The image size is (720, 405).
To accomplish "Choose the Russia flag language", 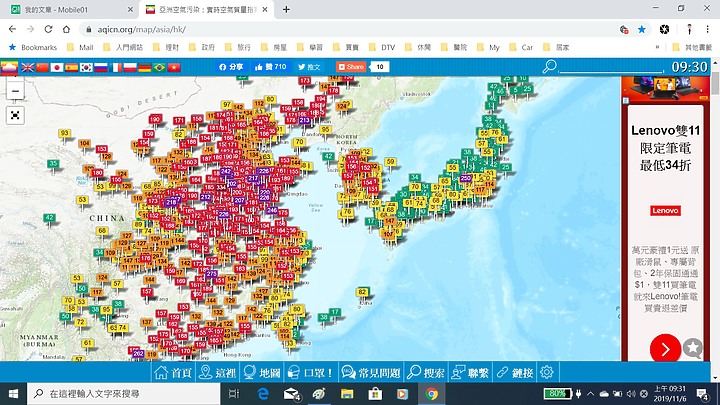I will 101,68.
